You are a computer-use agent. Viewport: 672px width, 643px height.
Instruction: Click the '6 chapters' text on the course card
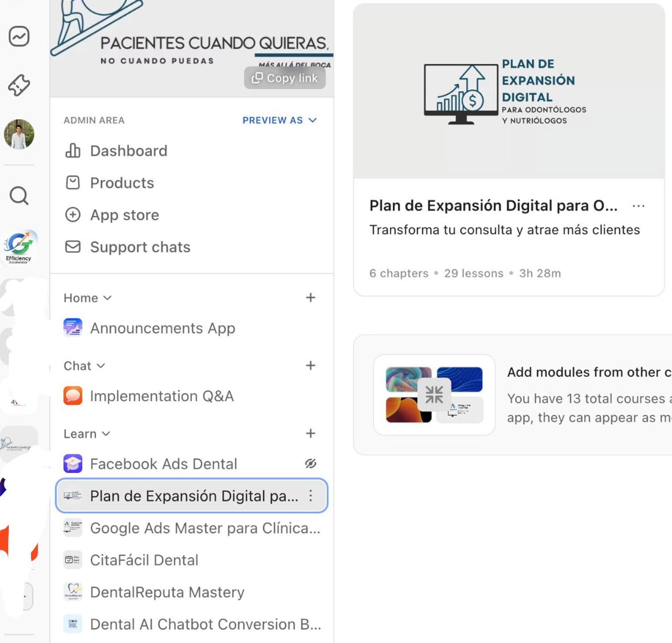pyautogui.click(x=399, y=273)
